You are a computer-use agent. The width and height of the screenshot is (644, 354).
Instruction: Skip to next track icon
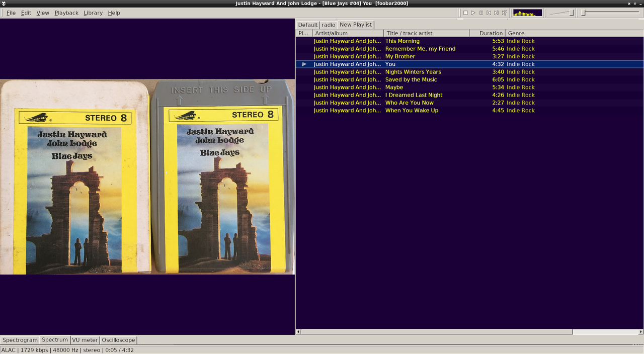tap(496, 13)
